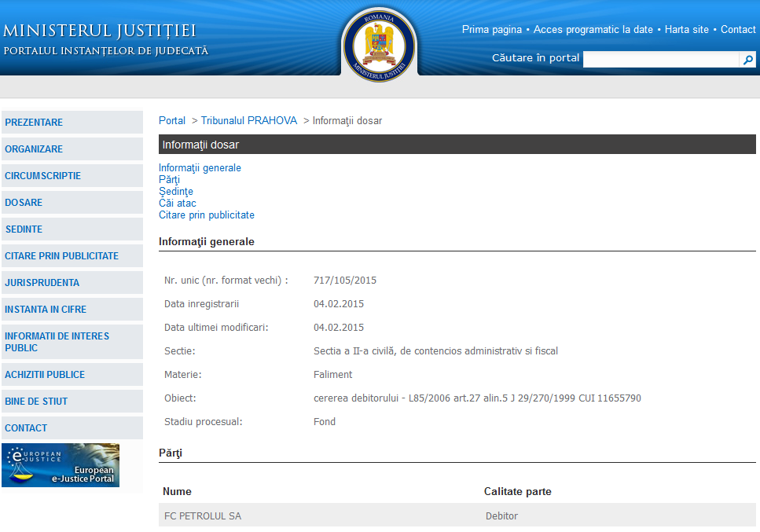Image resolution: width=760 pixels, height=532 pixels.
Task: Open ACHIZITII PUBLICE sidebar item
Action: coord(72,374)
